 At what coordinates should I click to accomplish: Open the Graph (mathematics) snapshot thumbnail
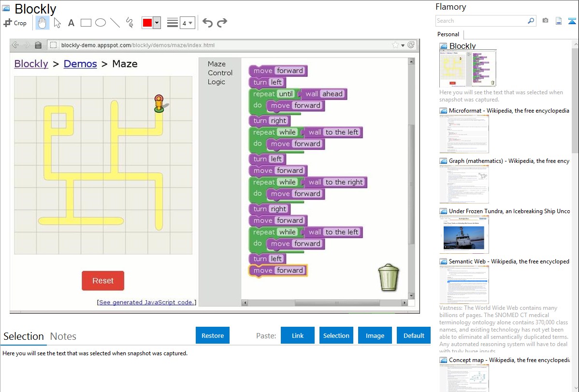464,184
